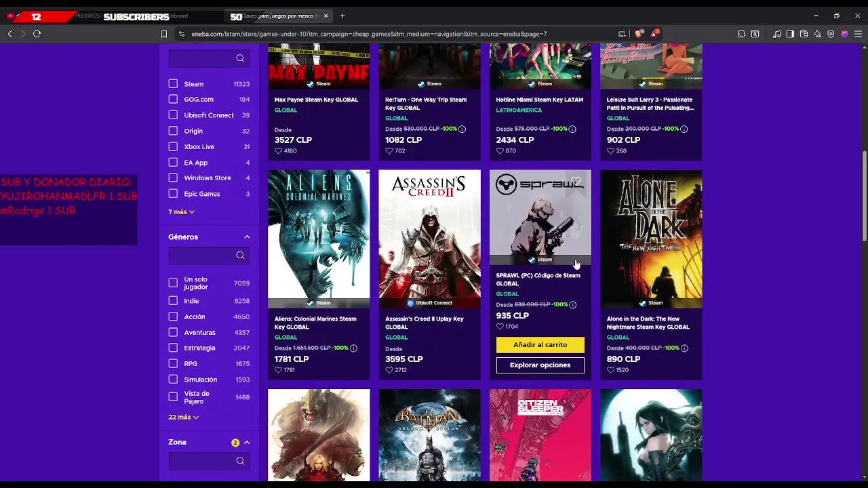Open Brave Rewards triangle icon
This screenshot has height=488, width=868.
[x=654, y=34]
